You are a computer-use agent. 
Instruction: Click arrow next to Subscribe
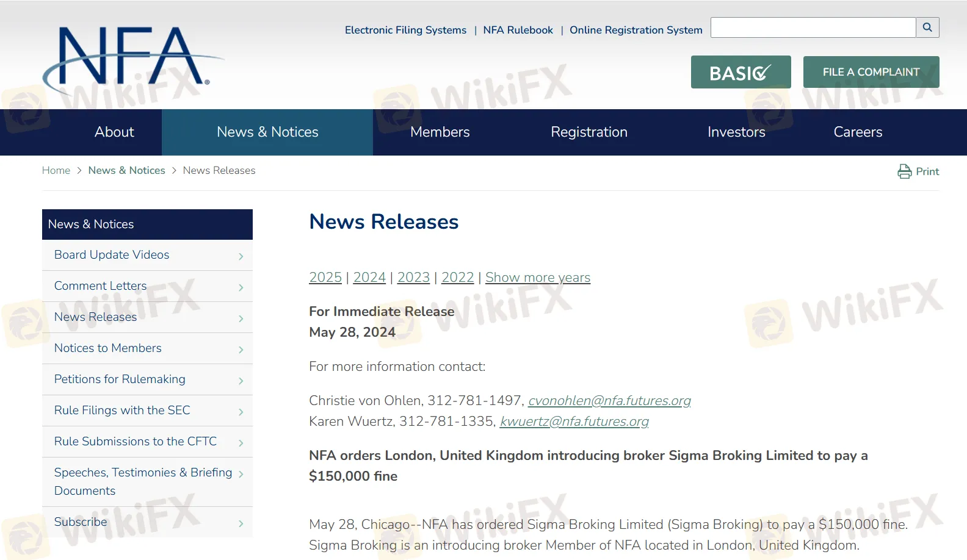coord(241,524)
